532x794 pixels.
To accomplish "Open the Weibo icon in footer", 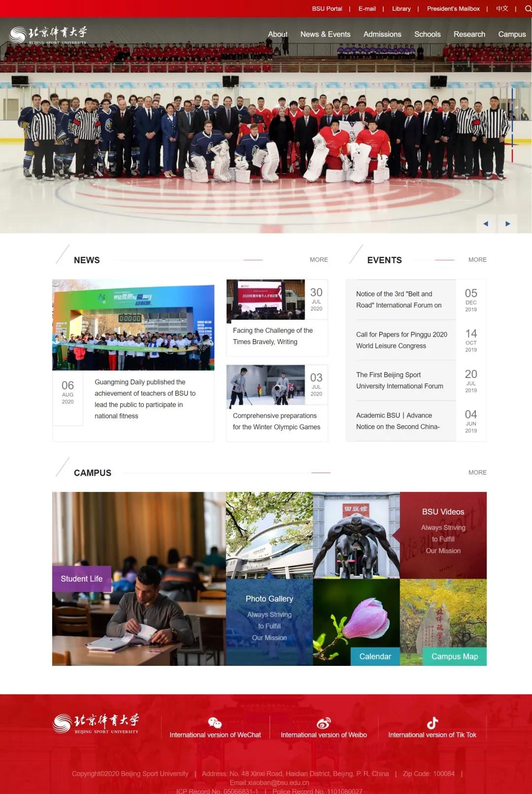I will (324, 723).
